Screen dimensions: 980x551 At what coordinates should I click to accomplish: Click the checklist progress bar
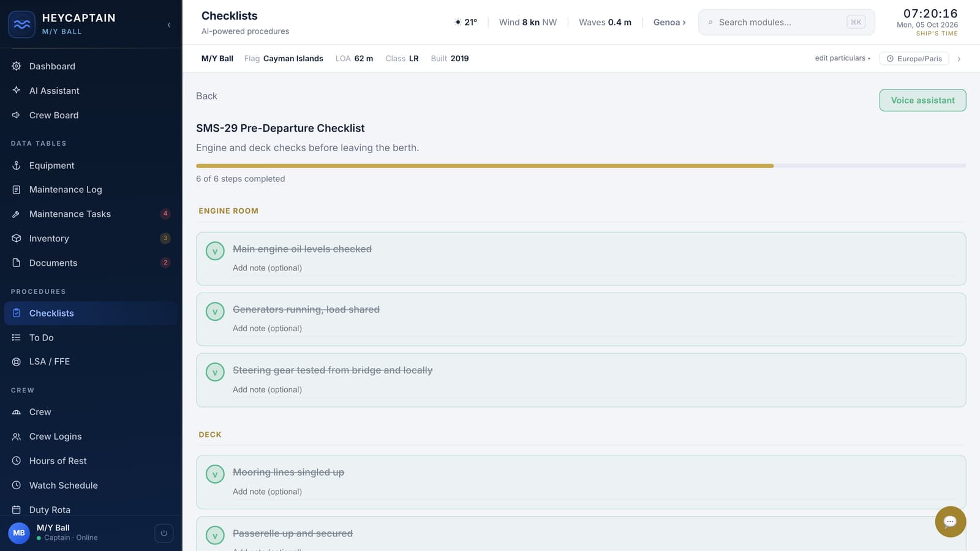pyautogui.click(x=581, y=166)
